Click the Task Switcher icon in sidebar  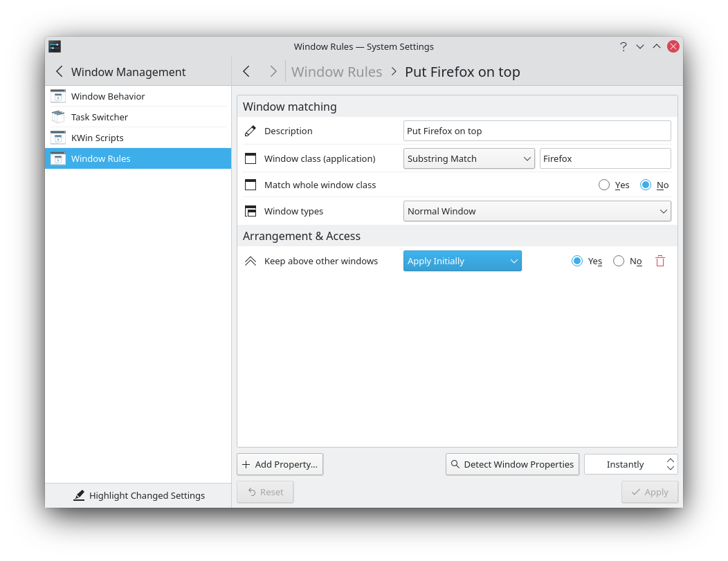click(58, 117)
